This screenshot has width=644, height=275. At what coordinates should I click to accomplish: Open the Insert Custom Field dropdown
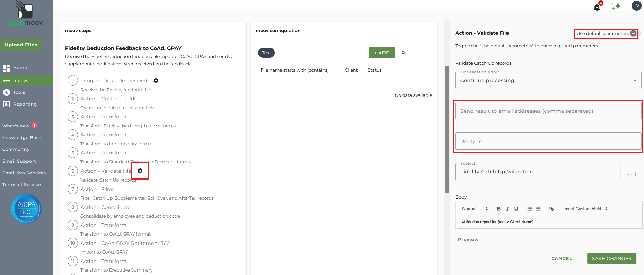[585, 209]
